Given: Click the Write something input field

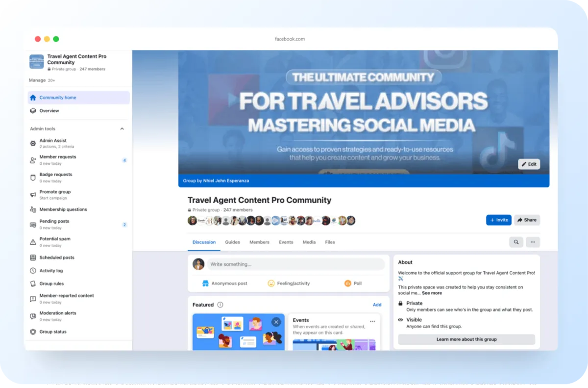Looking at the screenshot, I should click(x=295, y=264).
